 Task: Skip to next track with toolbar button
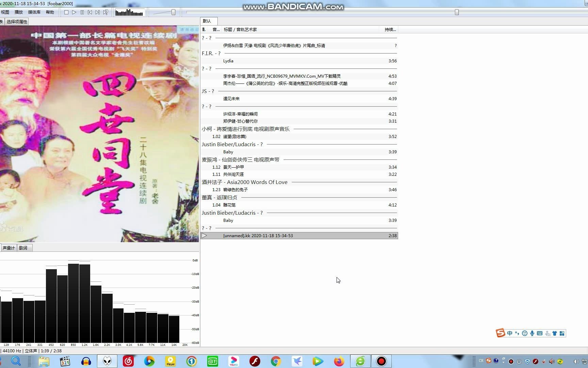[x=98, y=12]
